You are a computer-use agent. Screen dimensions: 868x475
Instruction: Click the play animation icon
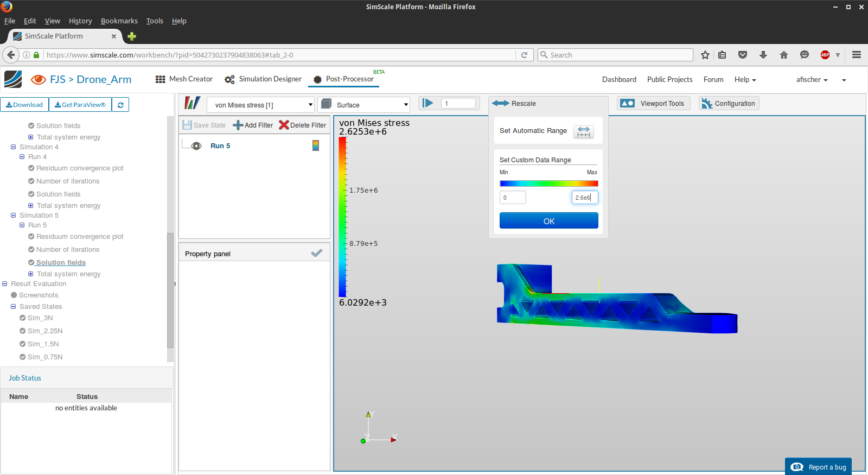pyautogui.click(x=428, y=103)
